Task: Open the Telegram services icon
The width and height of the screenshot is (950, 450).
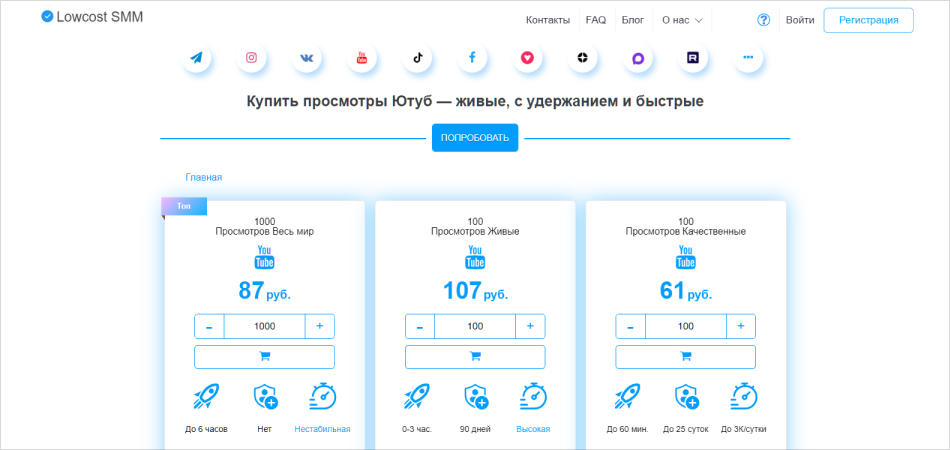Action: click(x=196, y=58)
